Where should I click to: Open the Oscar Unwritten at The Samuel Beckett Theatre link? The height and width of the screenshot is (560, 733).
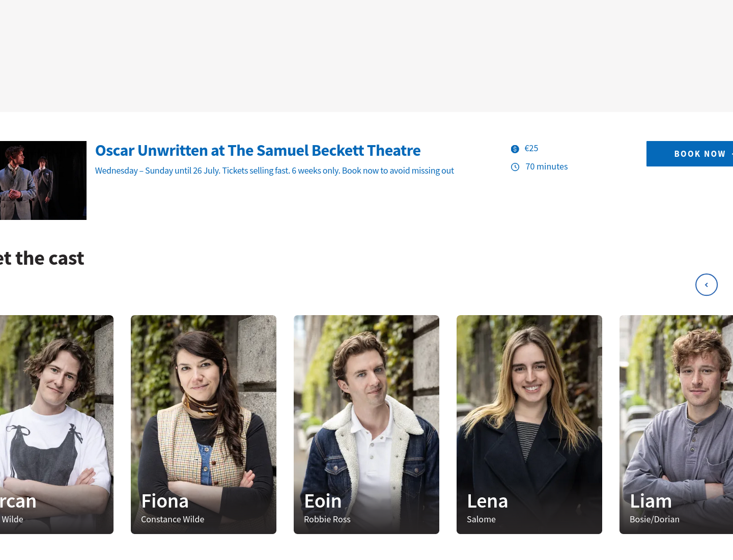point(258,151)
